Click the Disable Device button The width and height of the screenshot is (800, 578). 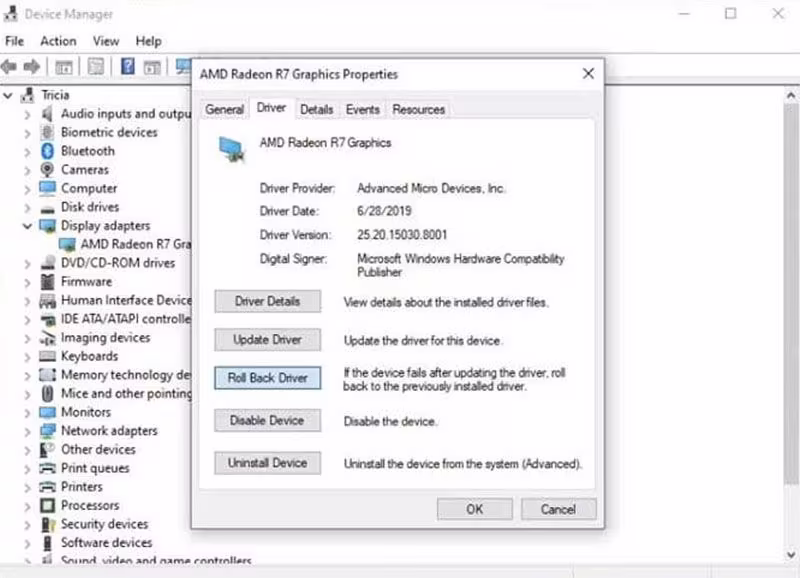267,420
